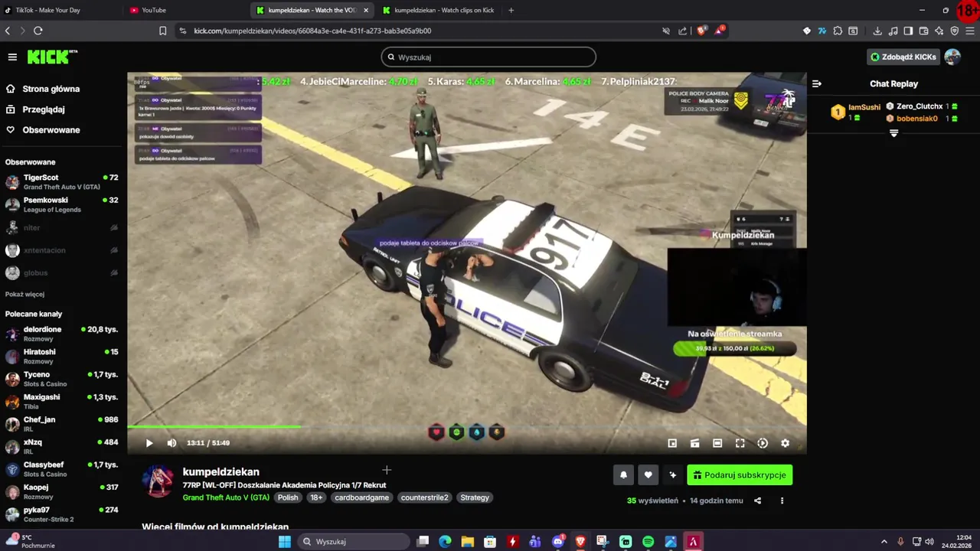The width and height of the screenshot is (980, 551).
Task: Click the blue droplet emote badge
Action: coord(476,432)
